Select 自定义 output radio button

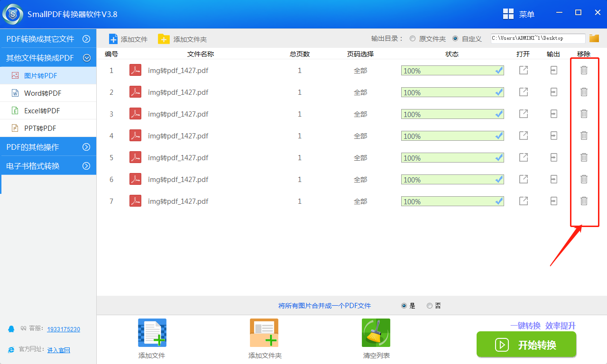coord(455,38)
